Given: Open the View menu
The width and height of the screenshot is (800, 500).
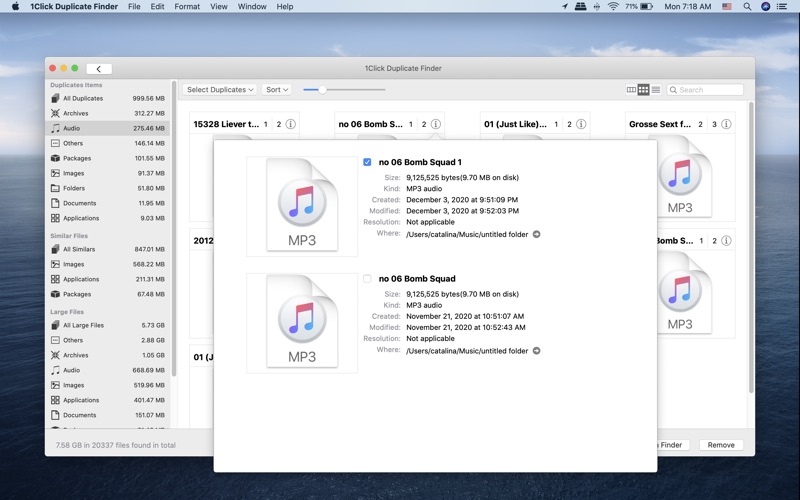Looking at the screenshot, I should [x=219, y=7].
